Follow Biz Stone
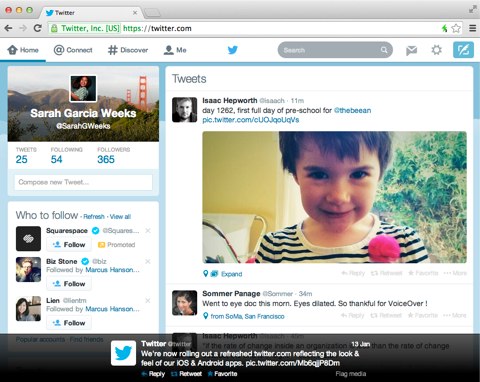 click(x=69, y=284)
